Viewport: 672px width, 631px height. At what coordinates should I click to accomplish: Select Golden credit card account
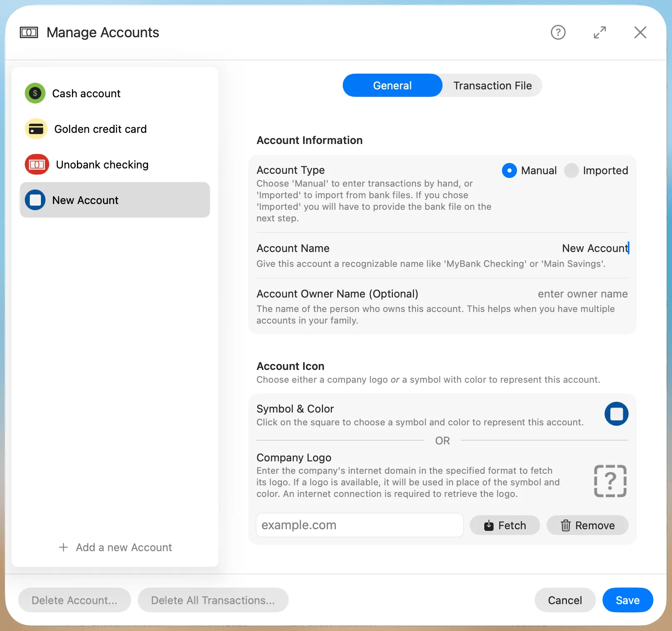(115, 129)
